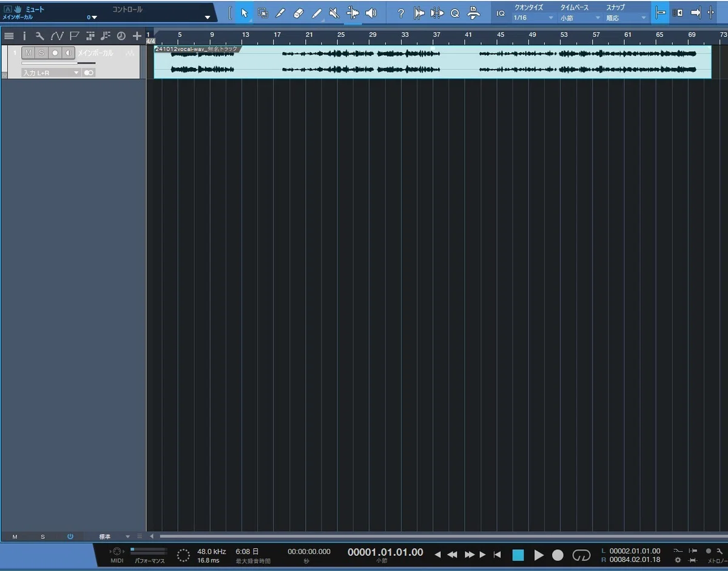Open the Marker track flag icon

click(x=74, y=36)
